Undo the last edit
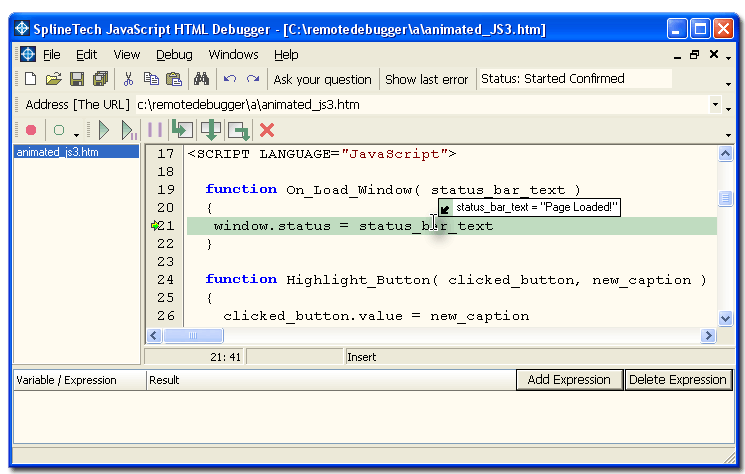 pyautogui.click(x=230, y=79)
